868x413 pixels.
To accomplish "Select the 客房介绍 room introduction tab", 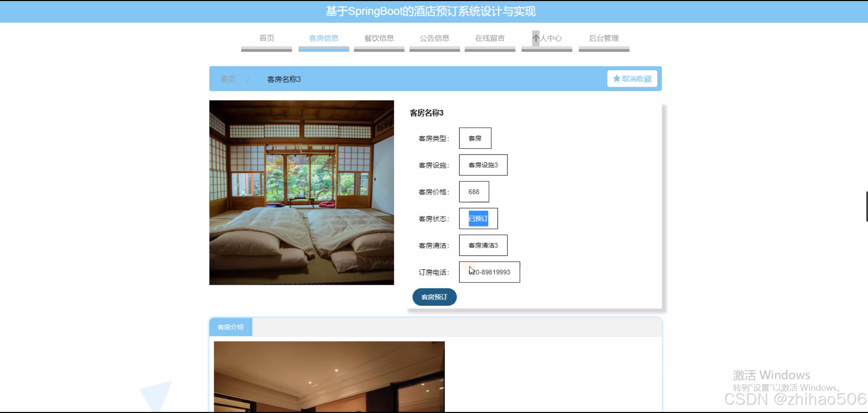I will pos(230,327).
